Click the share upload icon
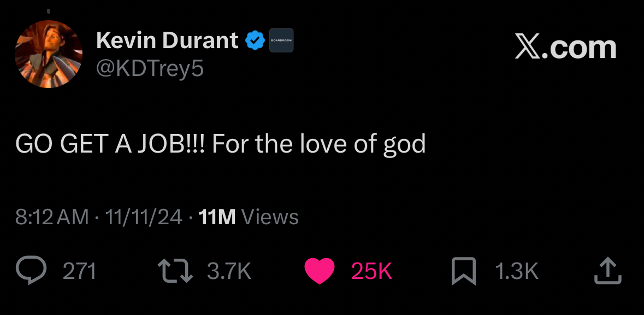Screen dimensions: 644x315 point(607,271)
